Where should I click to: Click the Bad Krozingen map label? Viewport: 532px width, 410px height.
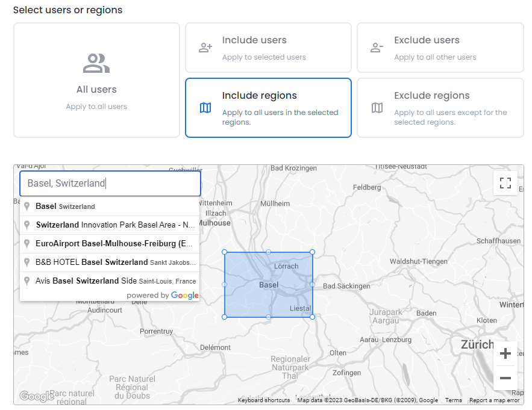pyautogui.click(x=293, y=168)
